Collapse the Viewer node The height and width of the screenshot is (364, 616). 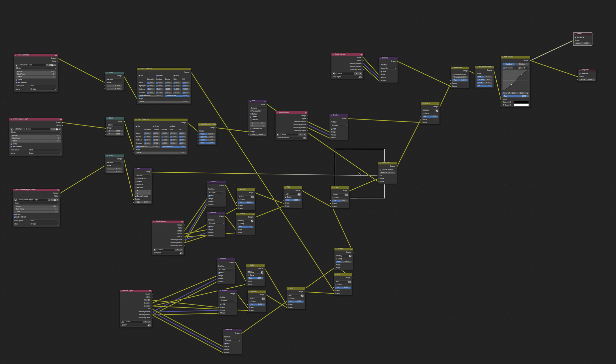pyautogui.click(x=575, y=34)
